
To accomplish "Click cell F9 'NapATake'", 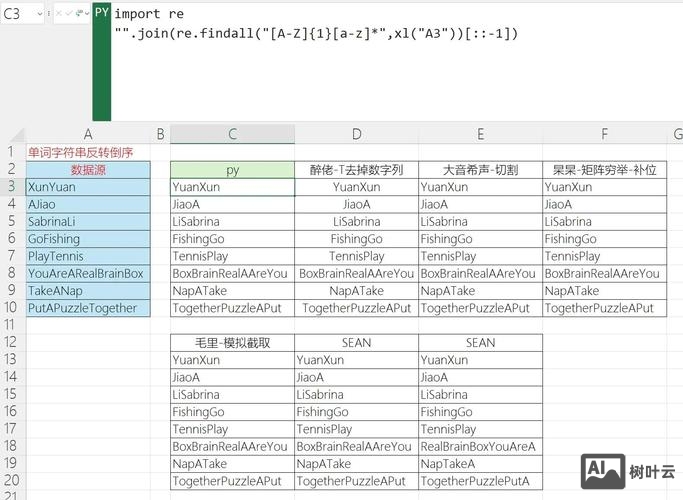I will 605,291.
